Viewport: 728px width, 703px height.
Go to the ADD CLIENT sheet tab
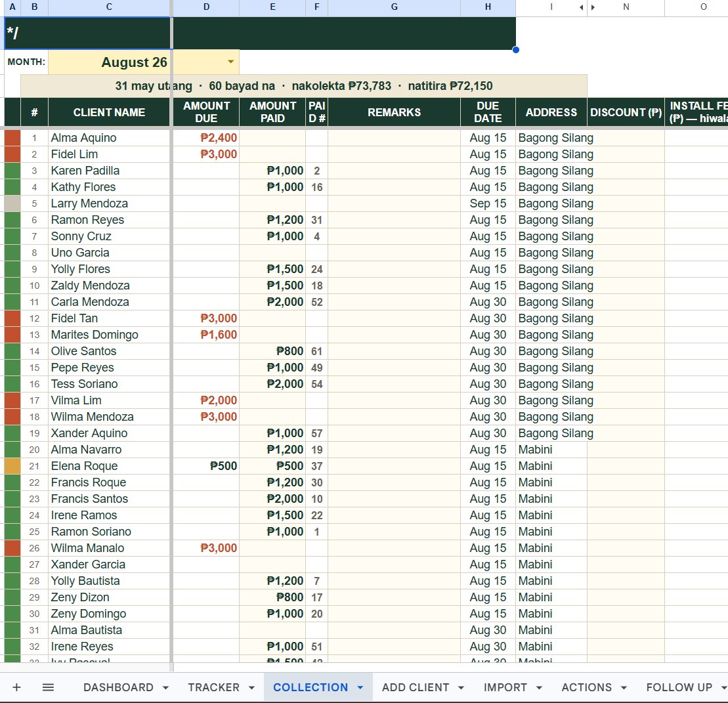click(416, 687)
